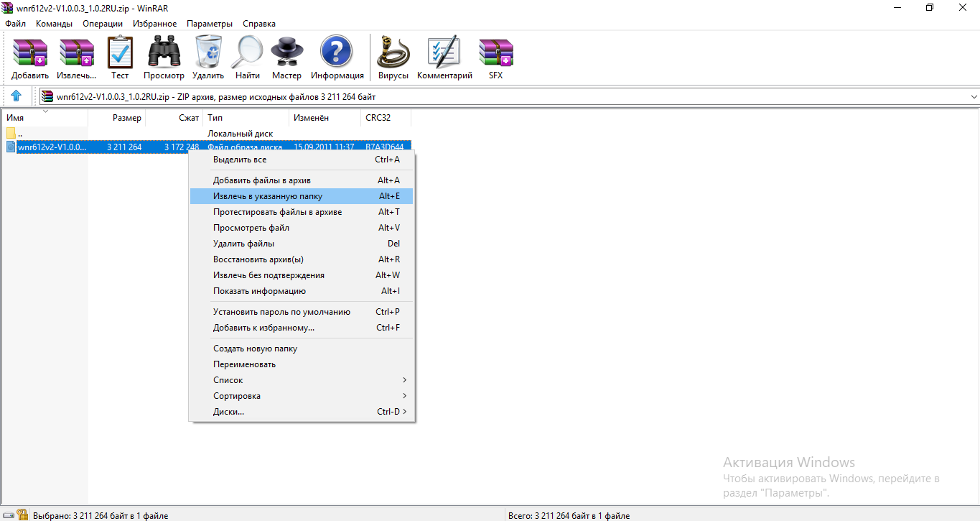980x521 pixels.
Task: Click the 'Выбрано: 3 211 264 байт' status text
Action: click(101, 516)
